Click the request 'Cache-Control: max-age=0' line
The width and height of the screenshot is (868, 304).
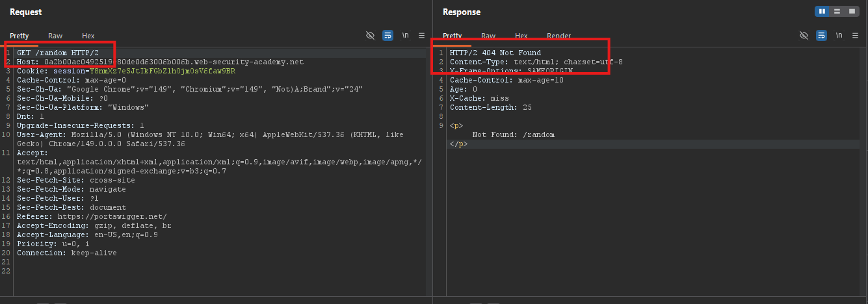pos(72,80)
